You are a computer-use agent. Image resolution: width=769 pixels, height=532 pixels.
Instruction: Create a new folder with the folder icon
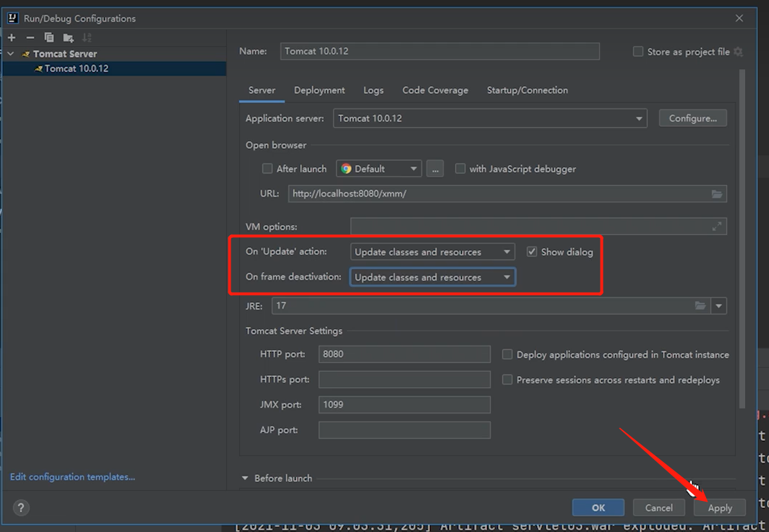click(68, 38)
